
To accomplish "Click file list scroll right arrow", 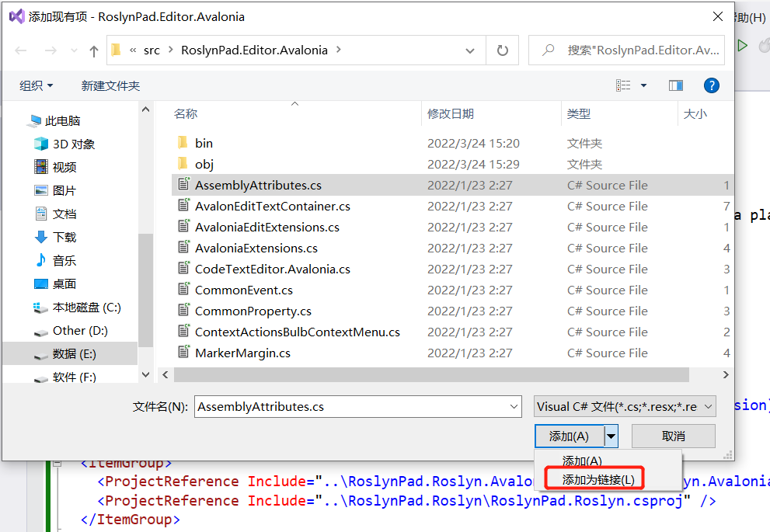I will [726, 375].
